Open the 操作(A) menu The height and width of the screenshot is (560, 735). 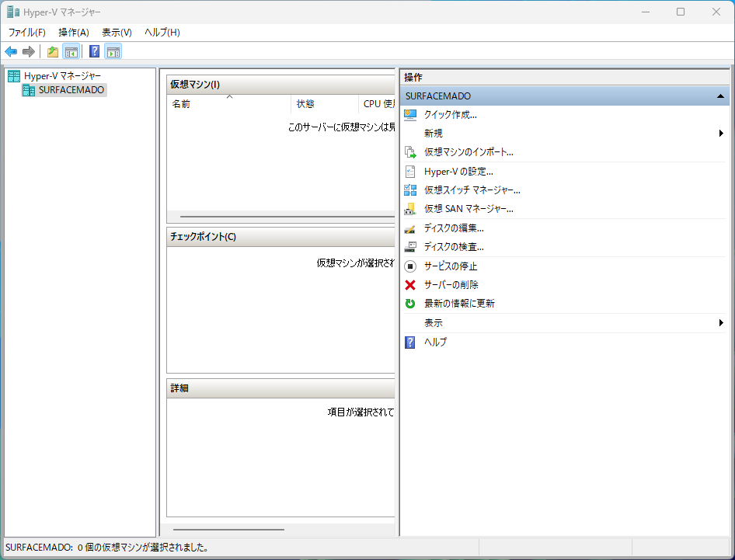tap(73, 32)
